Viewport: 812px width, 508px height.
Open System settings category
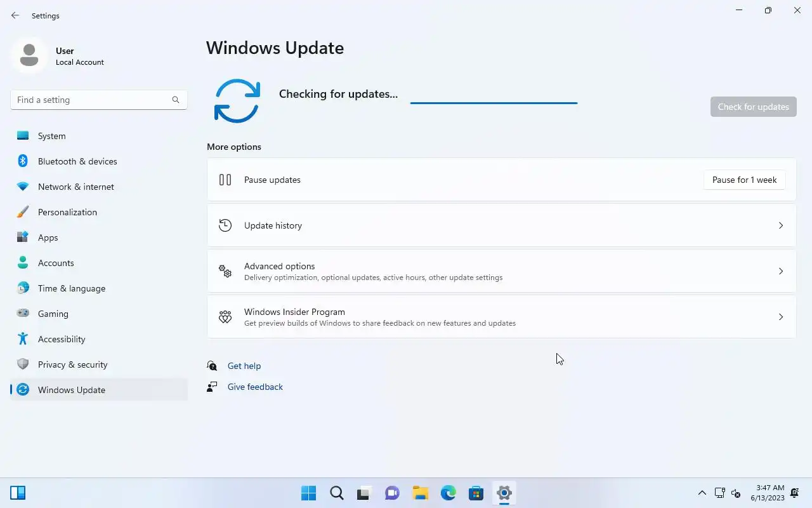[99, 136]
